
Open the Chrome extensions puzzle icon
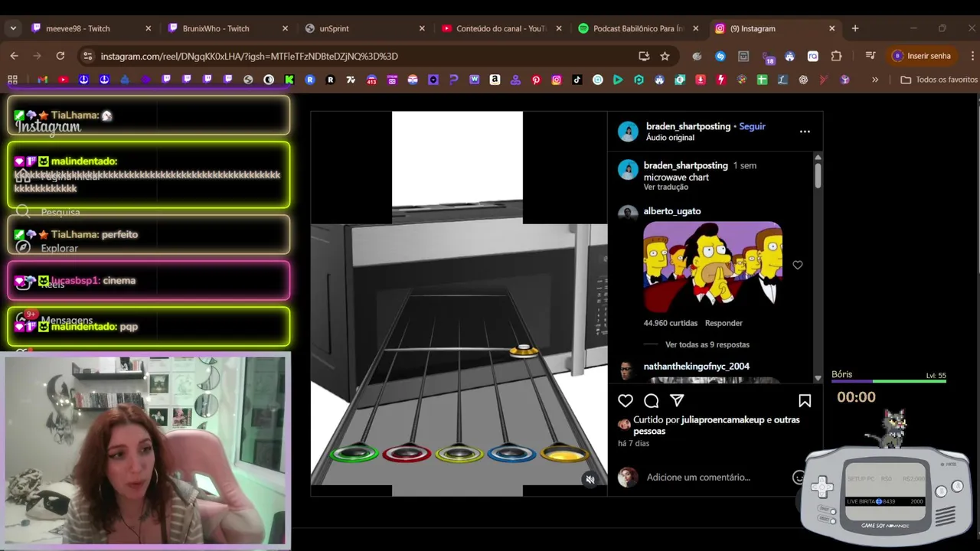click(836, 56)
